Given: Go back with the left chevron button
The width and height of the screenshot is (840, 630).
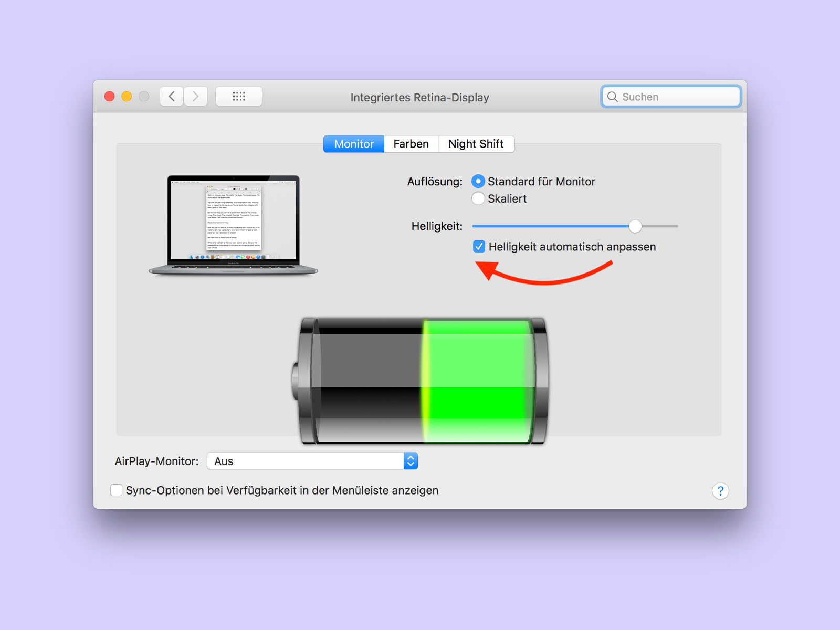Looking at the screenshot, I should (172, 96).
